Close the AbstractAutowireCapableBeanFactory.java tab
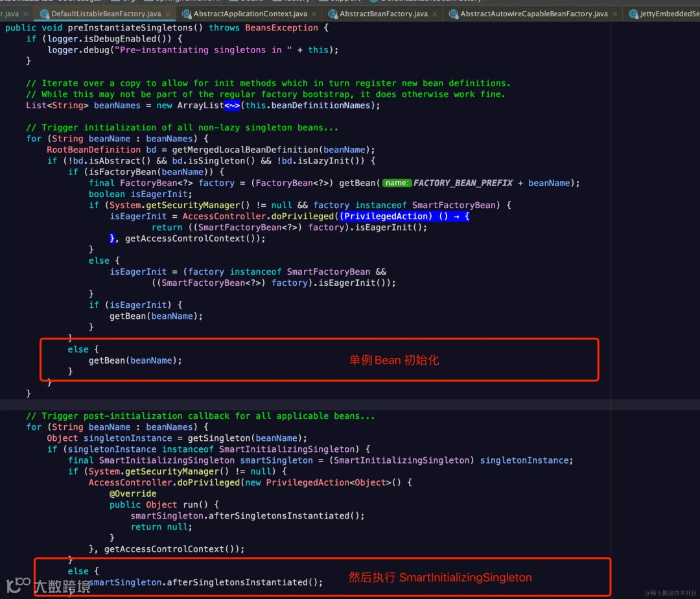700x599 pixels. click(614, 14)
